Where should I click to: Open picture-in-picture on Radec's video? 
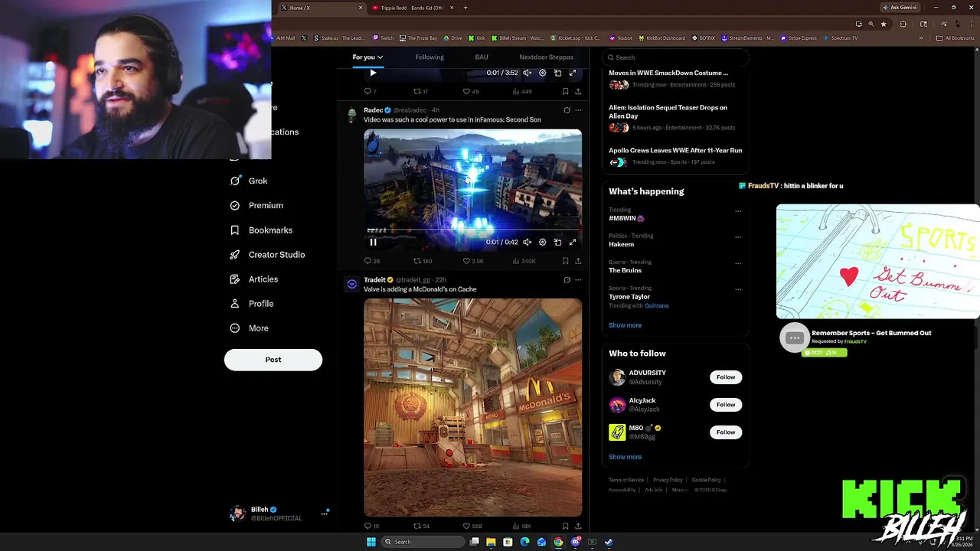(557, 242)
